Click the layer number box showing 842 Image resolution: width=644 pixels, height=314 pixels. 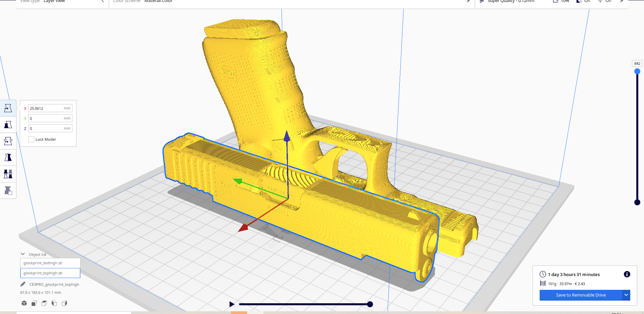click(x=637, y=63)
